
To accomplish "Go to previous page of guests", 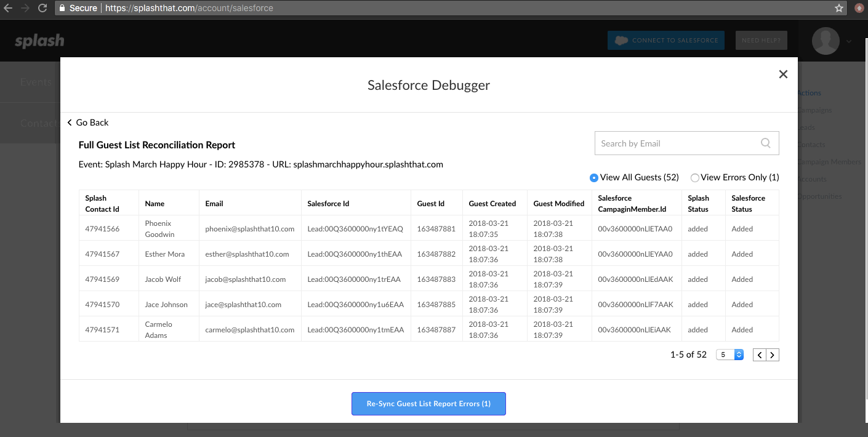I will (760, 355).
